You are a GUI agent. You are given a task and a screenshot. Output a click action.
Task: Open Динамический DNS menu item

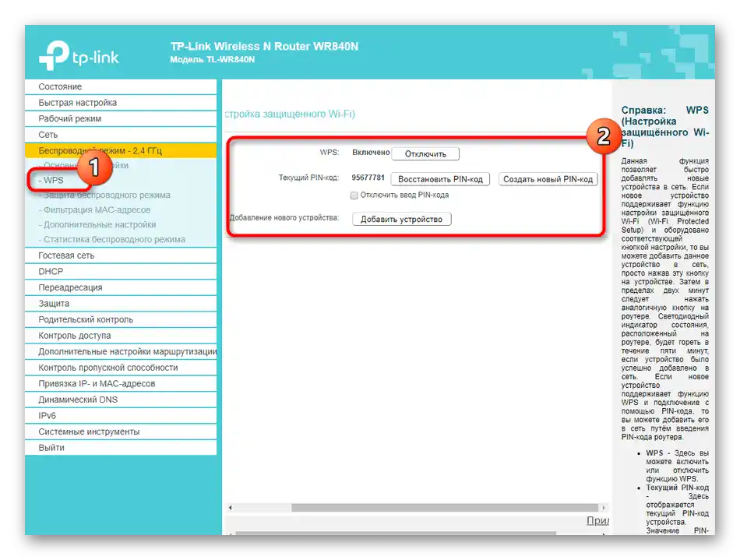tap(121, 400)
